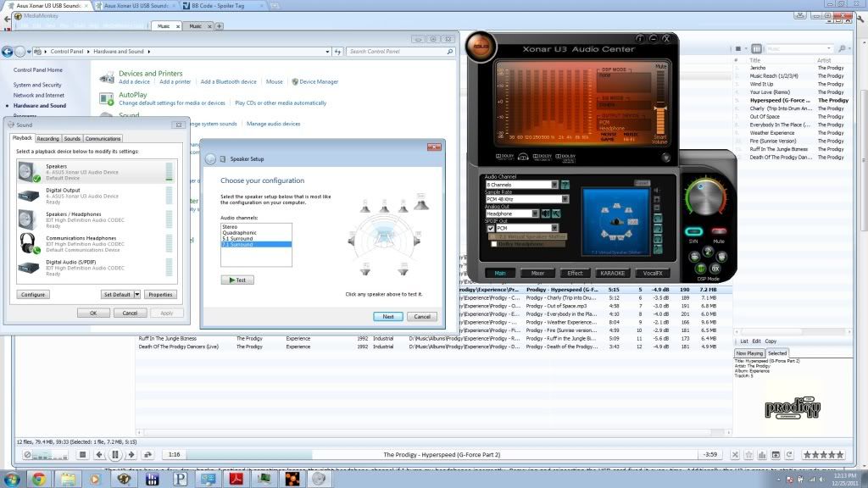Toggle the SPDIF Out checkbox in Xonar
This screenshot has width=868, height=488.
pyautogui.click(x=491, y=228)
